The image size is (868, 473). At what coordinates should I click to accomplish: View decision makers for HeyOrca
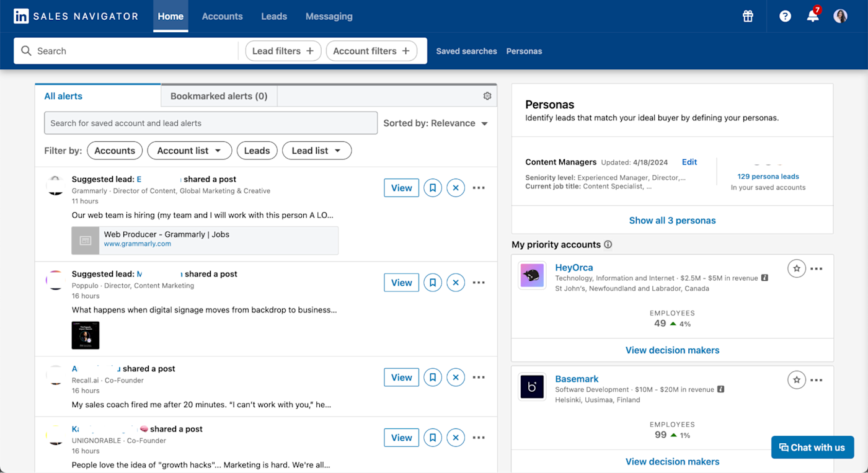click(x=672, y=350)
